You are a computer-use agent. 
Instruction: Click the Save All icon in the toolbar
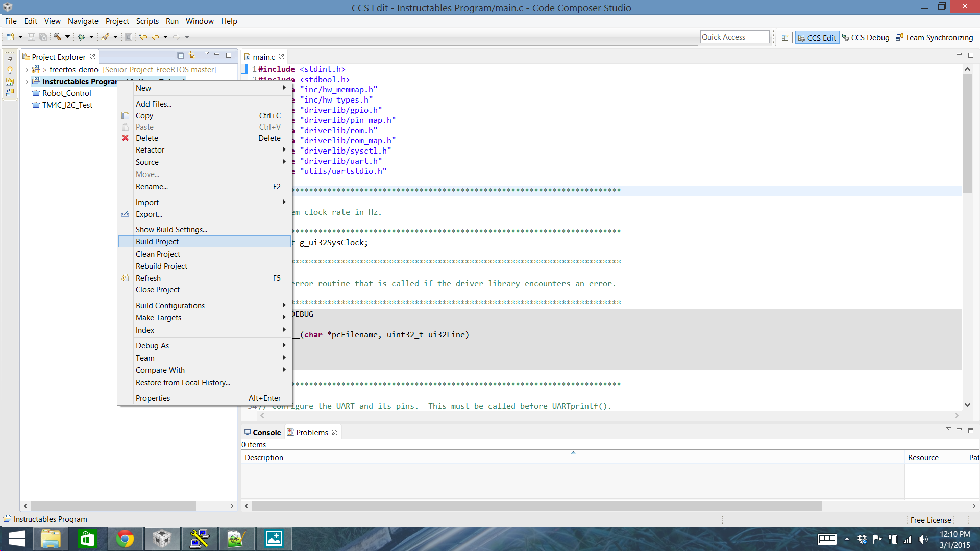click(43, 37)
